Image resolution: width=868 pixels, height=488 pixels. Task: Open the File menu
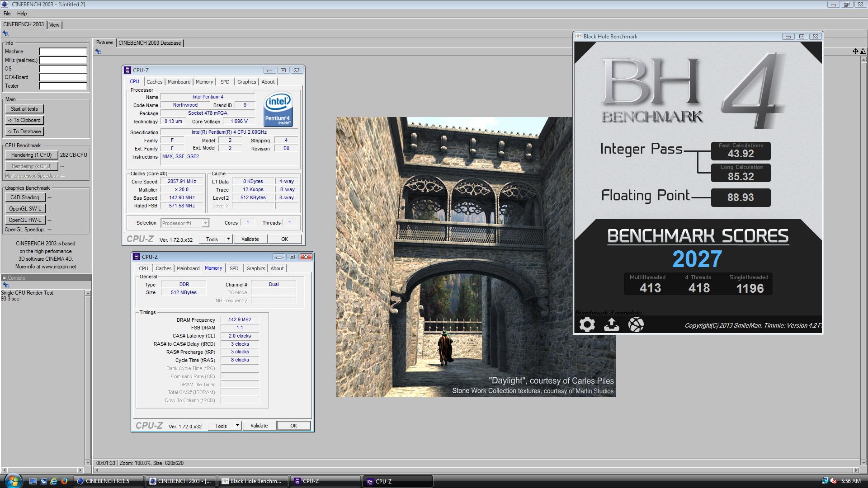tap(7, 14)
